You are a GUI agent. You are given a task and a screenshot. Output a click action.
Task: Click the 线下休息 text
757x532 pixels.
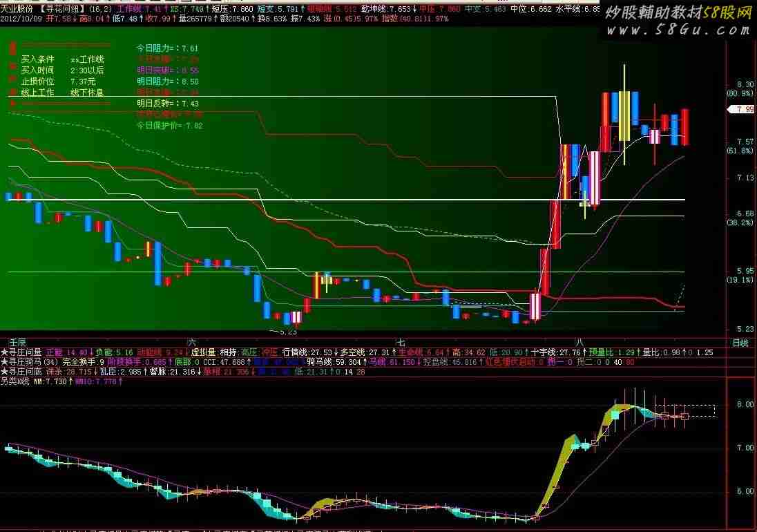[87, 92]
